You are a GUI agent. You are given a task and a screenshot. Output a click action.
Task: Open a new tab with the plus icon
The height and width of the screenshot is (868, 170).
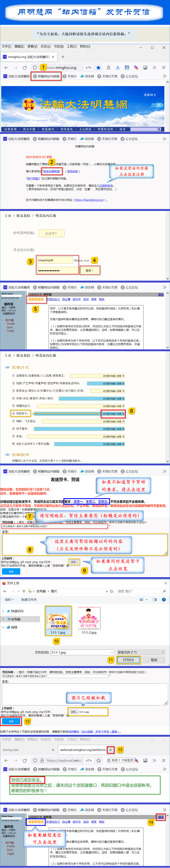pos(63,57)
